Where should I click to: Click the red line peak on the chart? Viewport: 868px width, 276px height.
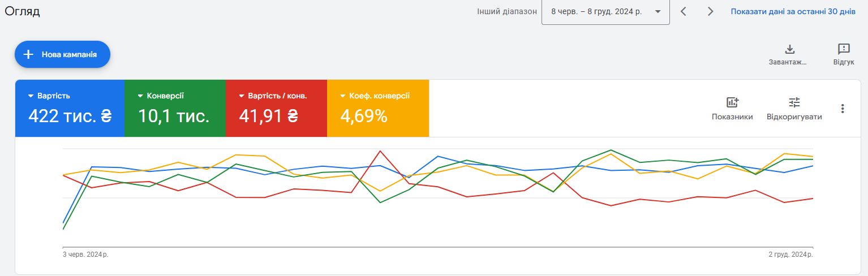(380, 151)
